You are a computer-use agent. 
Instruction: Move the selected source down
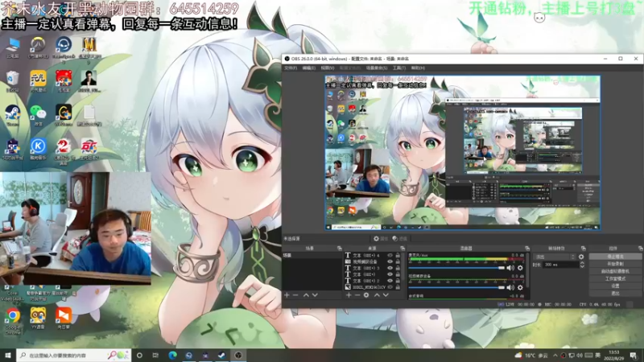[x=386, y=295]
